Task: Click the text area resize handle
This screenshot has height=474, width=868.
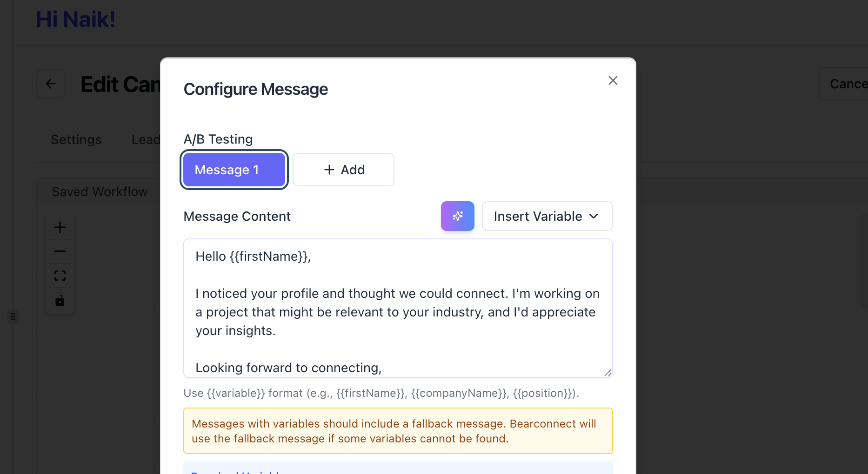Action: [x=608, y=372]
